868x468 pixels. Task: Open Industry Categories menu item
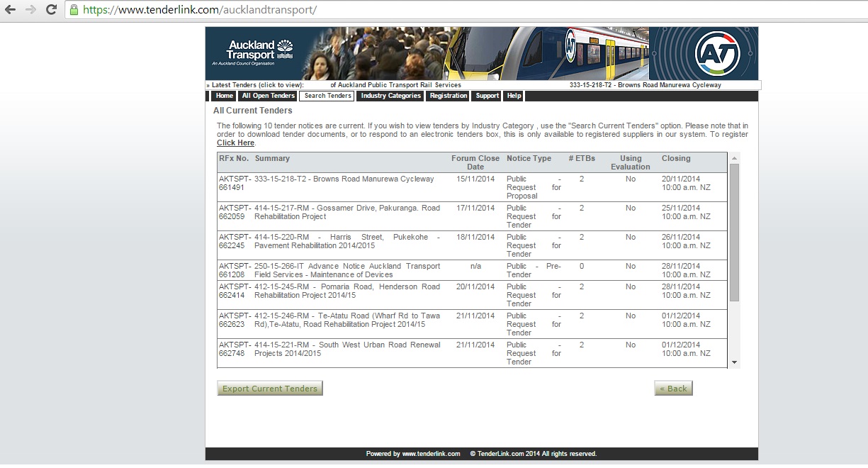pyautogui.click(x=390, y=96)
